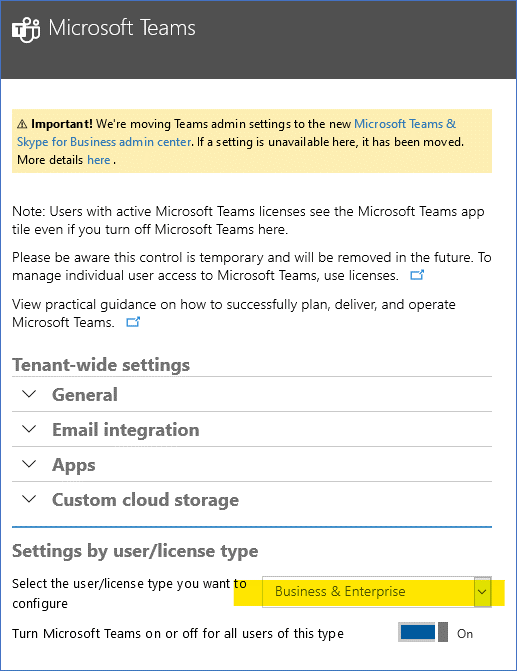Open the Apps section heading

[74, 465]
